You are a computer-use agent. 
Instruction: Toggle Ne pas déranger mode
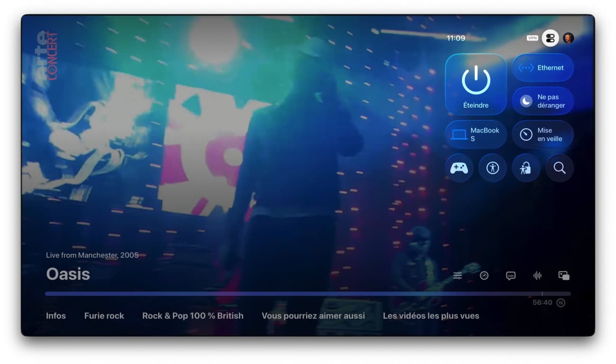543,101
